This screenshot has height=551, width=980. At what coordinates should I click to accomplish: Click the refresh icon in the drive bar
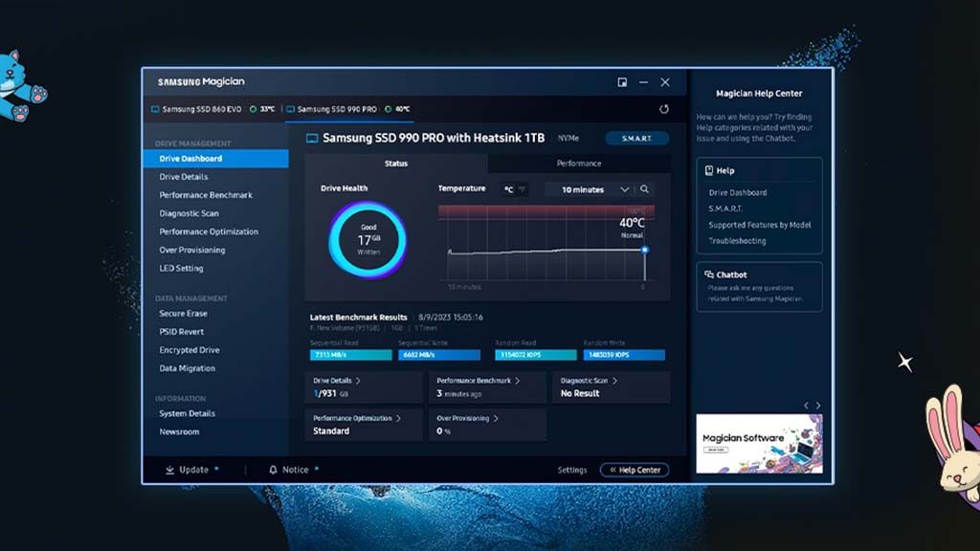664,109
